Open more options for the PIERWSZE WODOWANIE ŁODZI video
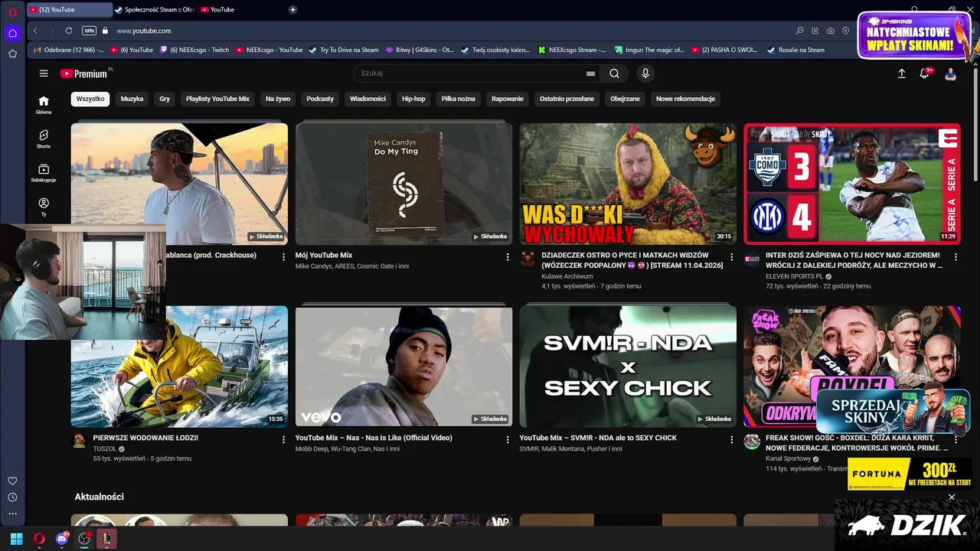 pyautogui.click(x=283, y=440)
